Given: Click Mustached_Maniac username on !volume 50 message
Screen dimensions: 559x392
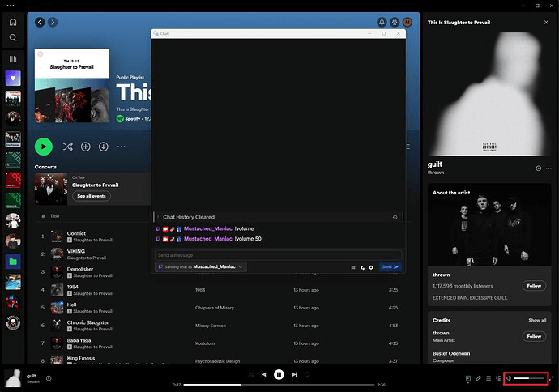Looking at the screenshot, I should click(208, 239).
